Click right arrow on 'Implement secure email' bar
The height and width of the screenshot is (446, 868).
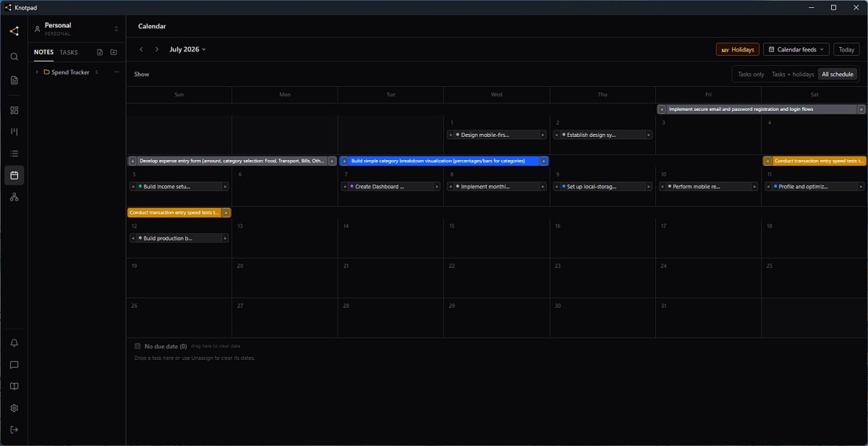862,110
